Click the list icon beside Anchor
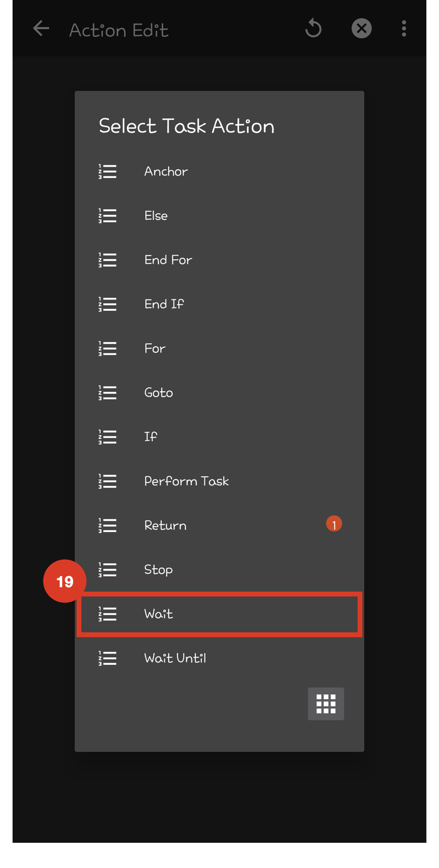Viewport: 439px width, 868px height. tap(108, 172)
